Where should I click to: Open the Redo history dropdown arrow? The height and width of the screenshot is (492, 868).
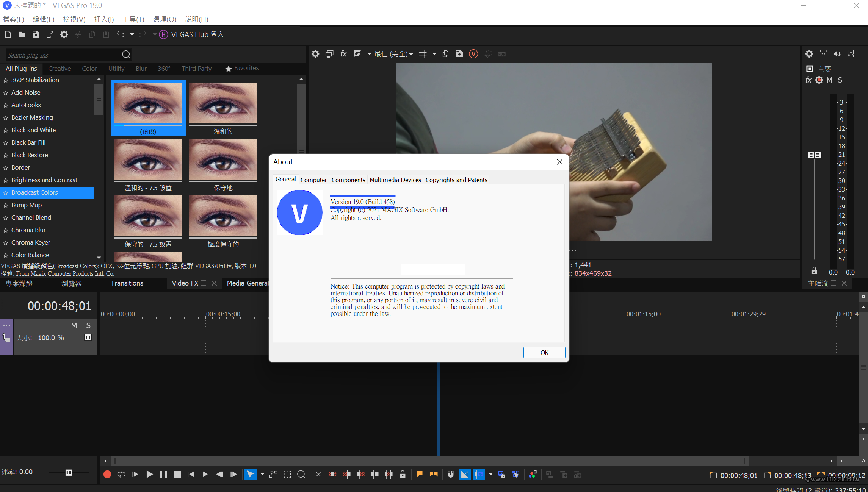[x=155, y=34]
